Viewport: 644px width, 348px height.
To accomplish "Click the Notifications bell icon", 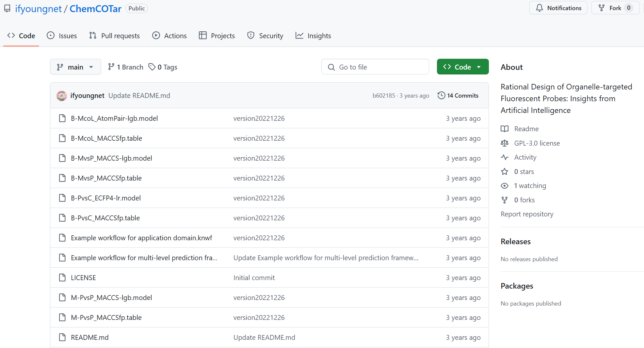I will coord(539,8).
